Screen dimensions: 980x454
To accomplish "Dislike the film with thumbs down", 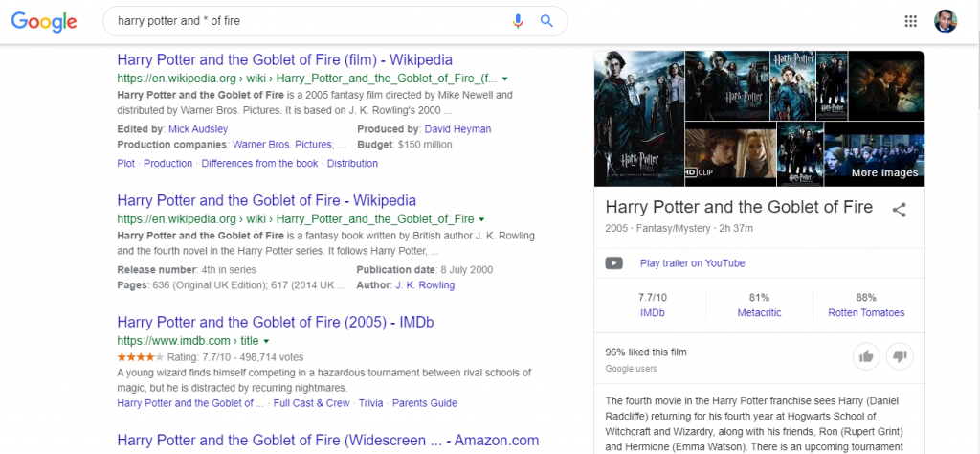I will pos(900,356).
